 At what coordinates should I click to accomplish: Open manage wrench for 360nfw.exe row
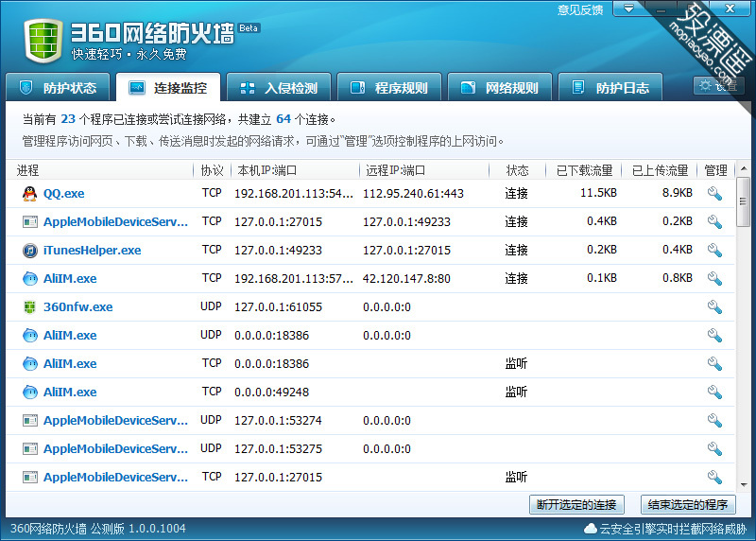pyautogui.click(x=714, y=307)
